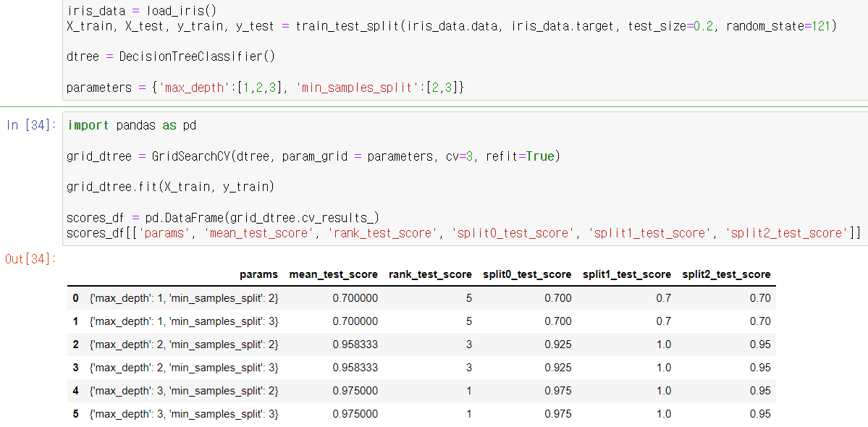This screenshot has width=868, height=427.
Task: Click params cell of row 2
Action: pos(183,344)
